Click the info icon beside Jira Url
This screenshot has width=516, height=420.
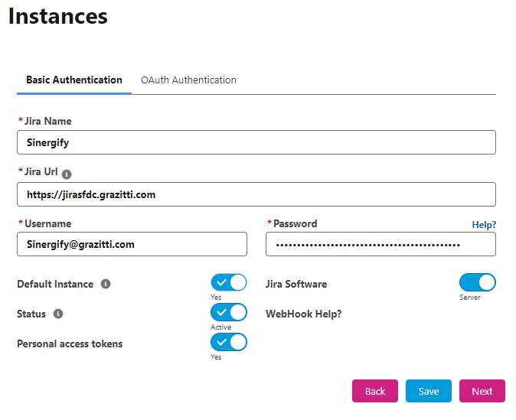click(x=67, y=174)
